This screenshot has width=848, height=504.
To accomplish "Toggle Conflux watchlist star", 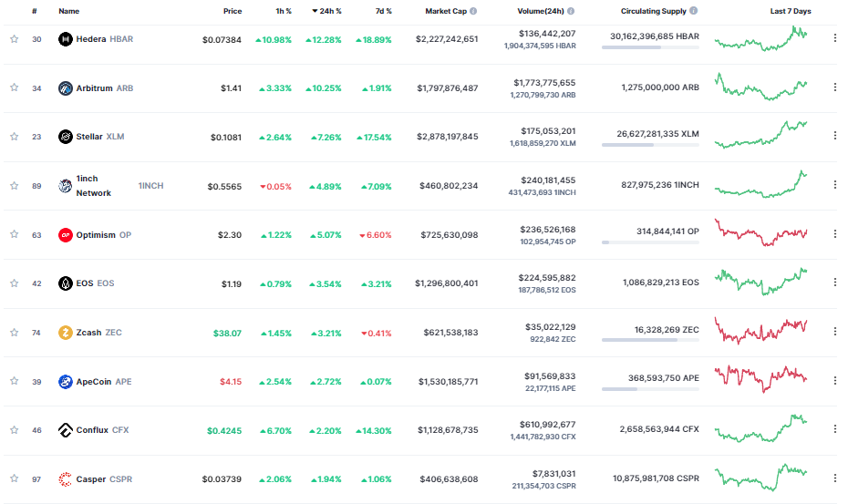I will (14, 430).
